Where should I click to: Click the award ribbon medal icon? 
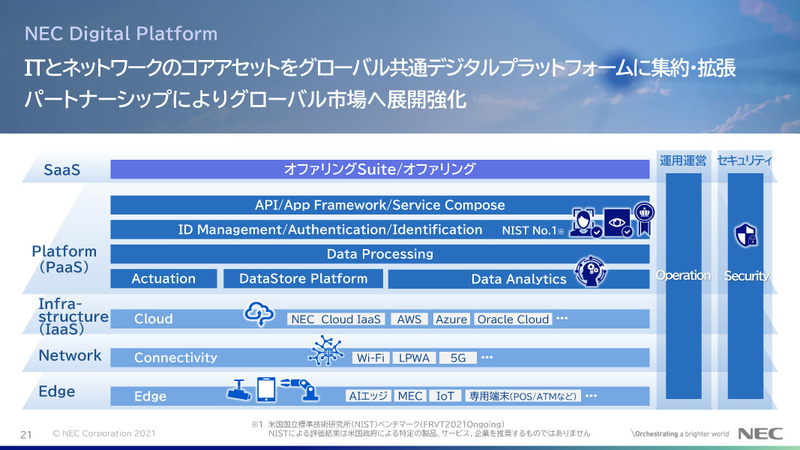pos(644,218)
